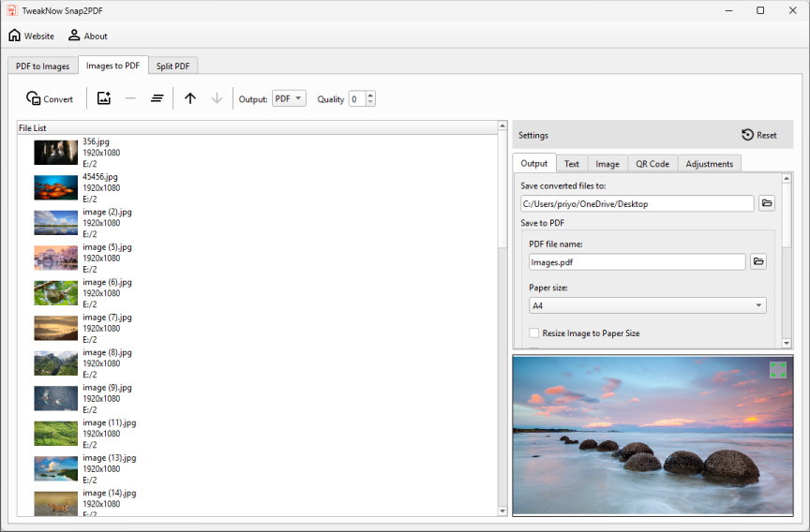Click the Convert button
The width and height of the screenshot is (810, 532).
point(50,98)
